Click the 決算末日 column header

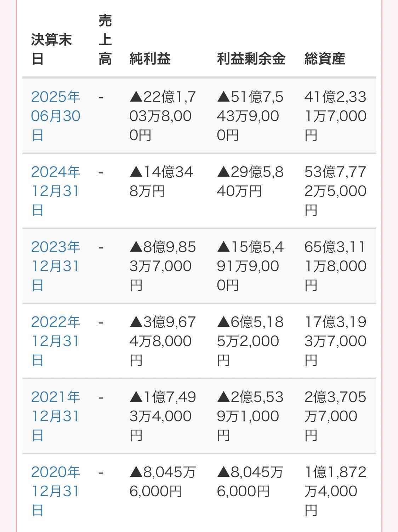[x=51, y=49]
